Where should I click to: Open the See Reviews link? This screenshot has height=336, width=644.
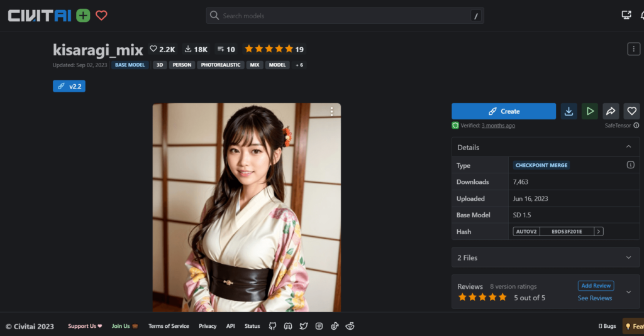594,298
